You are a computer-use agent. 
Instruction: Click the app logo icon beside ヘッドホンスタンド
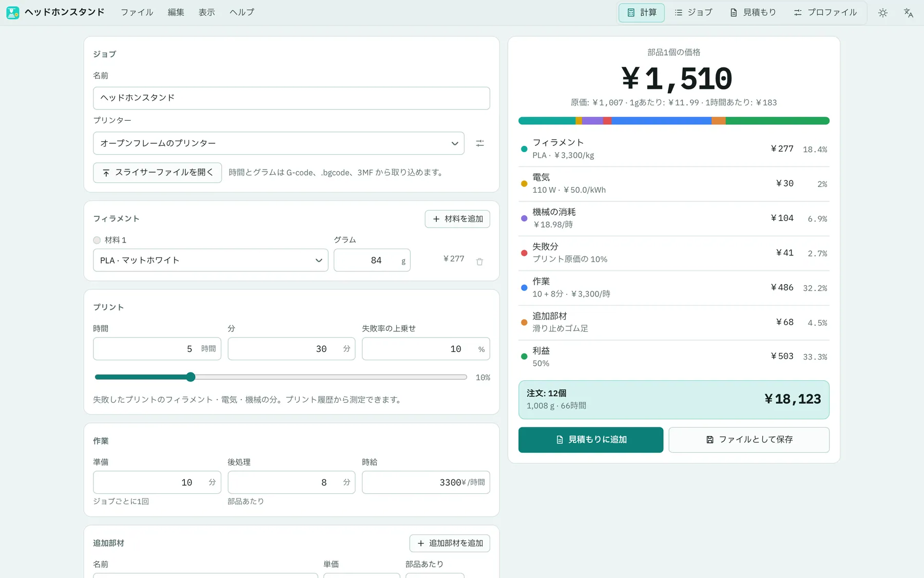point(13,12)
